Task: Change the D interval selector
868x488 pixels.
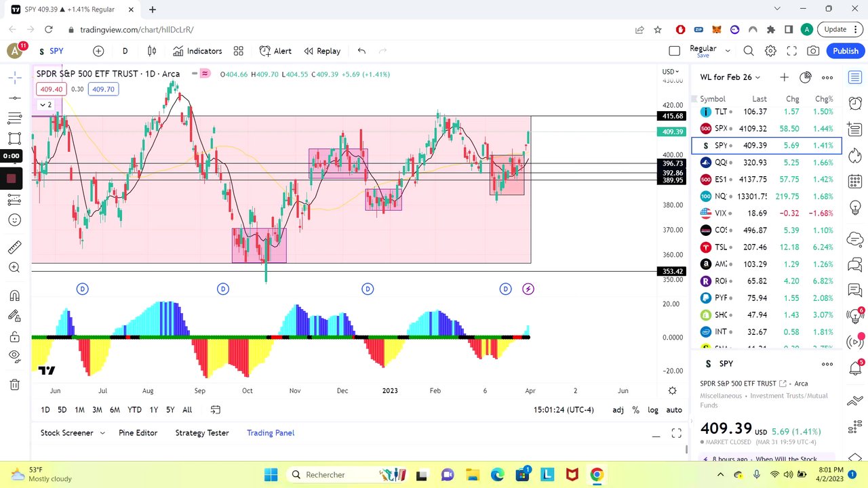Action: pos(125,51)
